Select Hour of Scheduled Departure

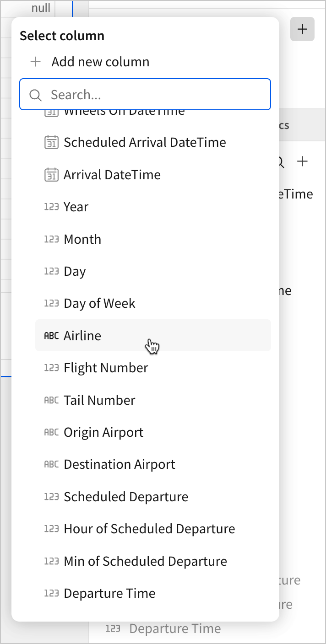tap(149, 529)
